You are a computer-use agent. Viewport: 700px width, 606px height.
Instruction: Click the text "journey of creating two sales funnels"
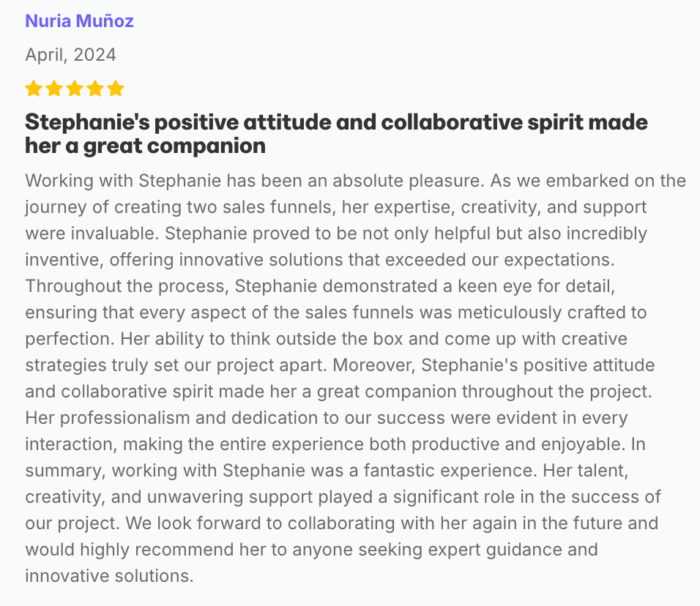(180, 207)
